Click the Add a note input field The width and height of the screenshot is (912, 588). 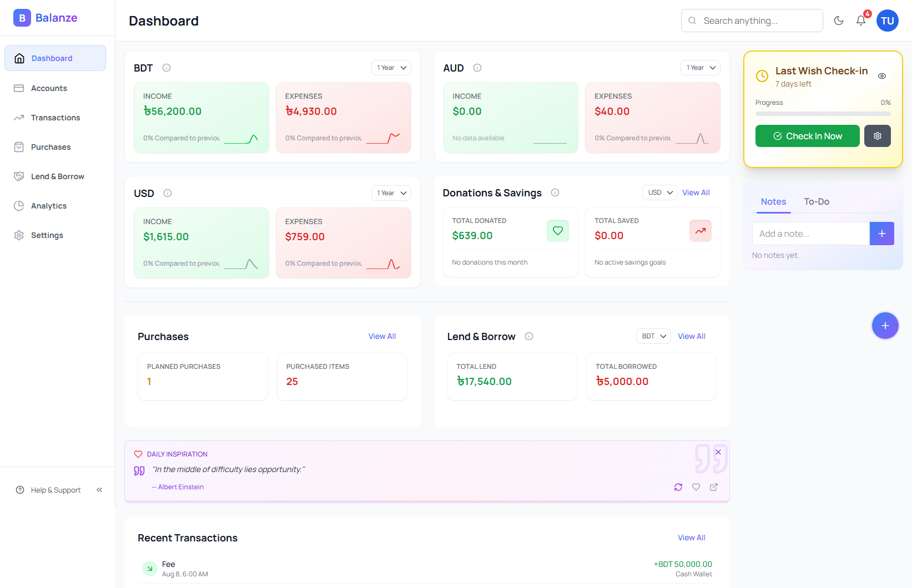(810, 234)
